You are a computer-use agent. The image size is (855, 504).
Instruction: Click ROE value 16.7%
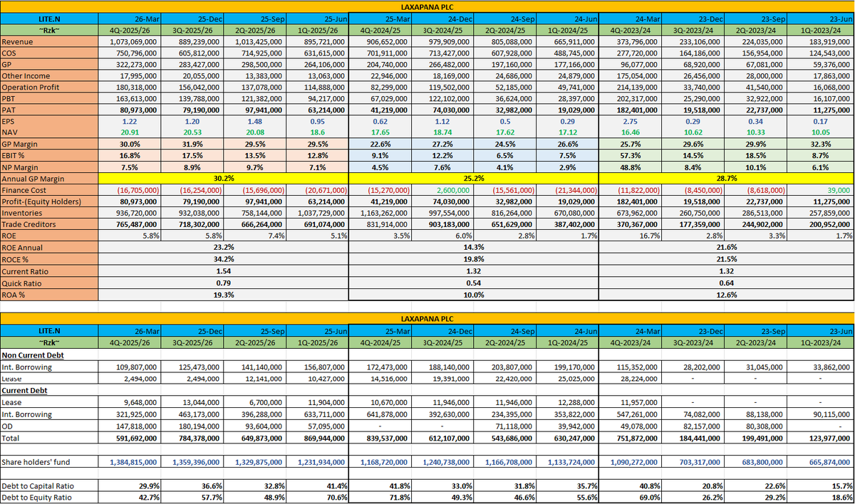[651, 235]
